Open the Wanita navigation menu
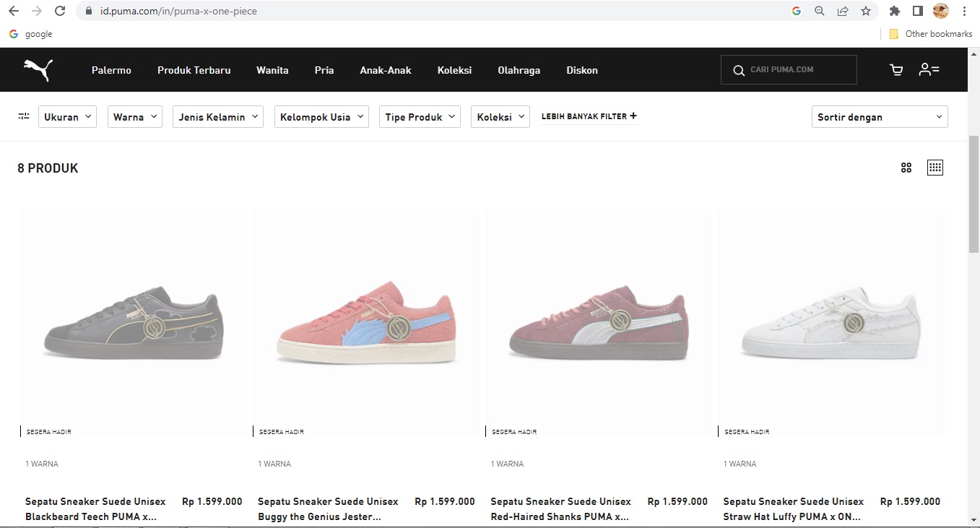 (272, 70)
